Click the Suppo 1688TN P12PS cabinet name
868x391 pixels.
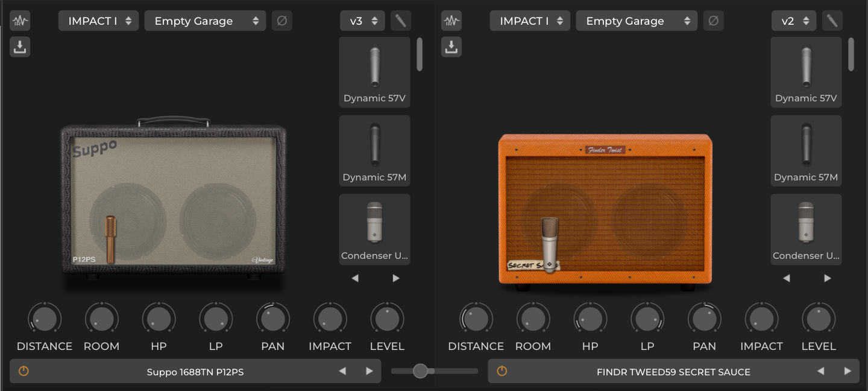195,372
